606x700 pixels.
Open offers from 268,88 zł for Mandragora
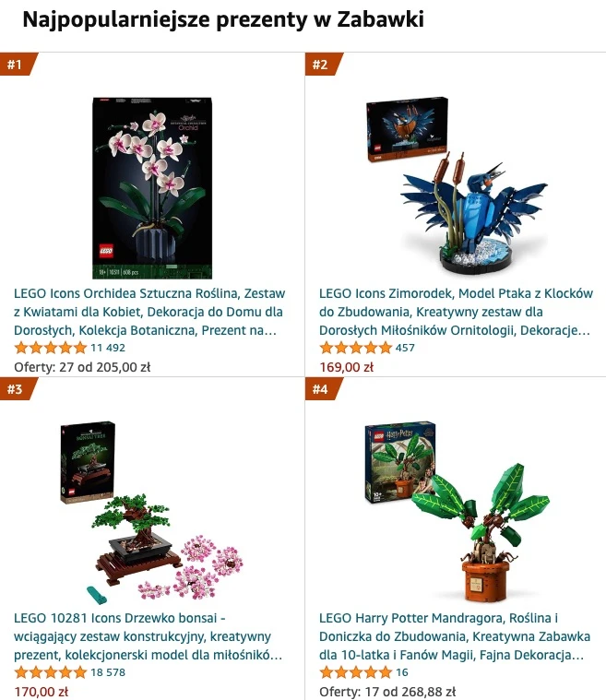coord(387,692)
